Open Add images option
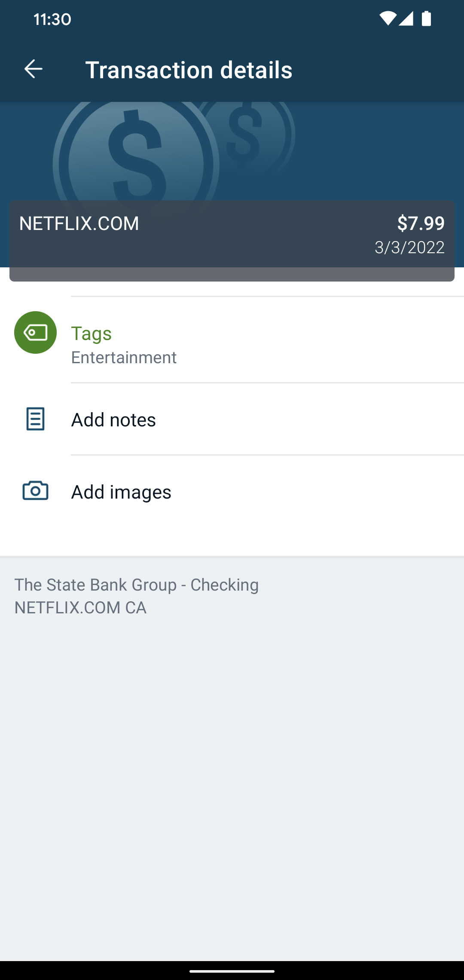 pos(121,492)
